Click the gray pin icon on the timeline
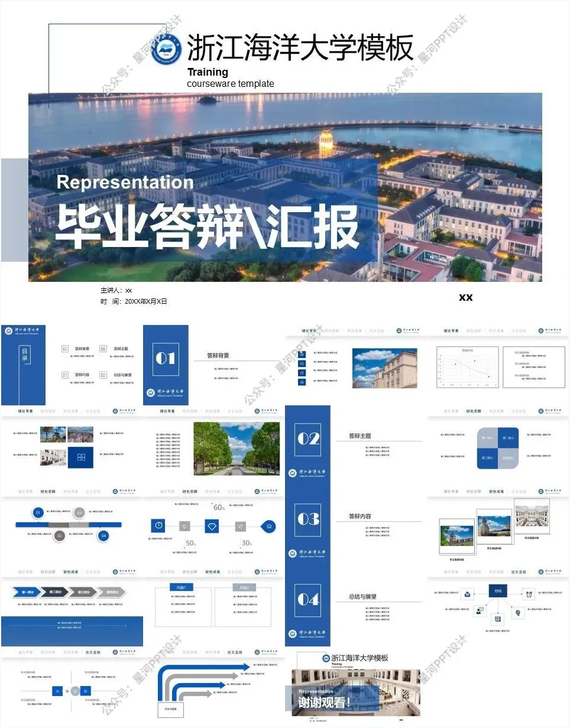Image resolution: width=570 pixels, height=728 pixels. (x=240, y=526)
